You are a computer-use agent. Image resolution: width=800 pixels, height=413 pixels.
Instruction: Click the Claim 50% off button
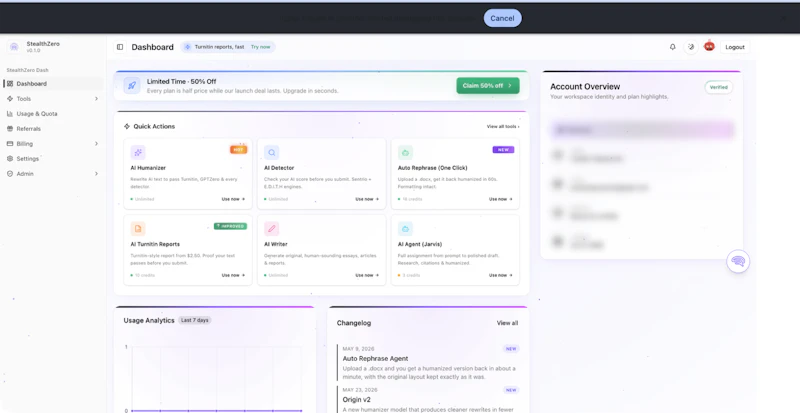[488, 86]
